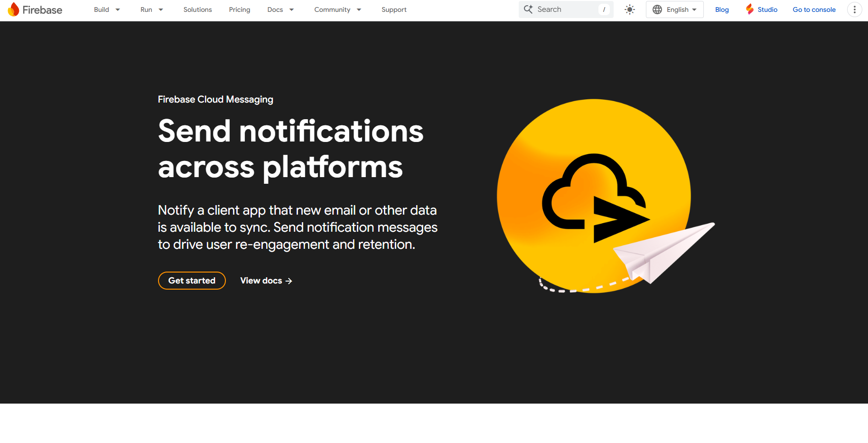Open the Blog link
Viewport: 868px width, 443px height.
point(722,9)
